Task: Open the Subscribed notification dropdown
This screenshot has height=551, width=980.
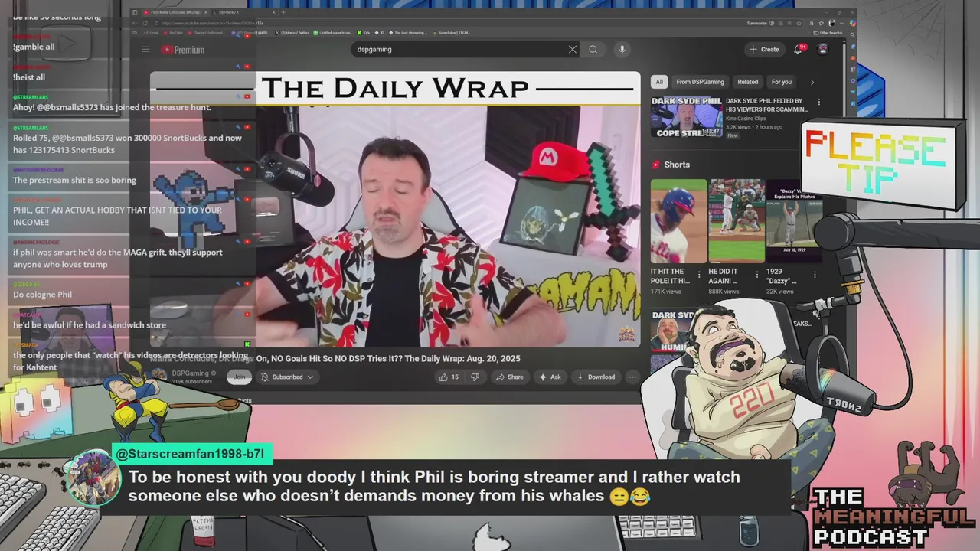Action: (287, 377)
